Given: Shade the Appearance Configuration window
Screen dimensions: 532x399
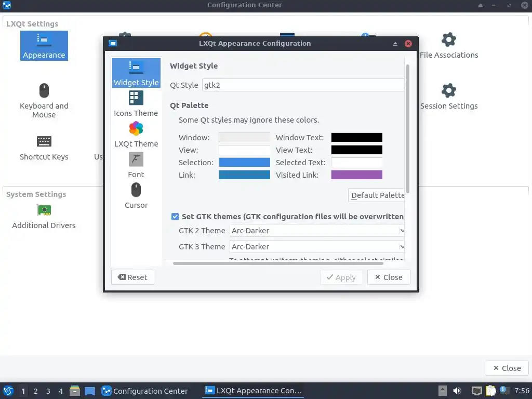Looking at the screenshot, I should 395,44.
